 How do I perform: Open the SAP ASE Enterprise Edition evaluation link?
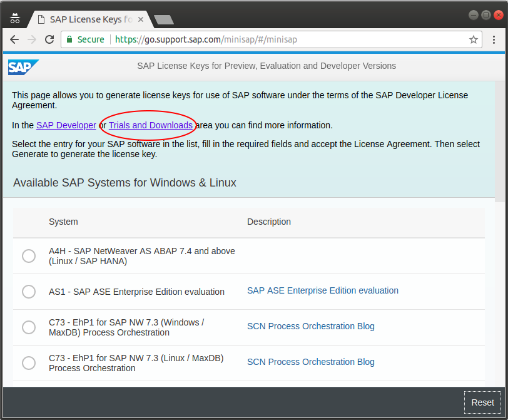(x=323, y=290)
